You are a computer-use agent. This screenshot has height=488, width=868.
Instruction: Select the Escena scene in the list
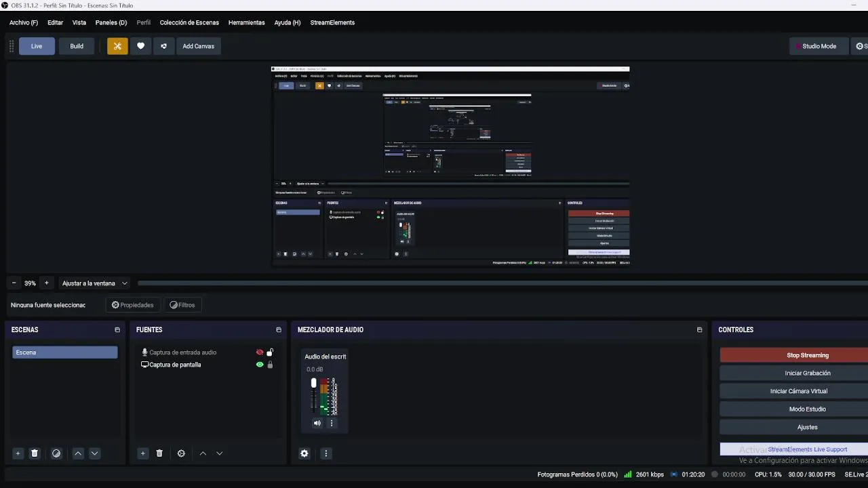(x=65, y=352)
